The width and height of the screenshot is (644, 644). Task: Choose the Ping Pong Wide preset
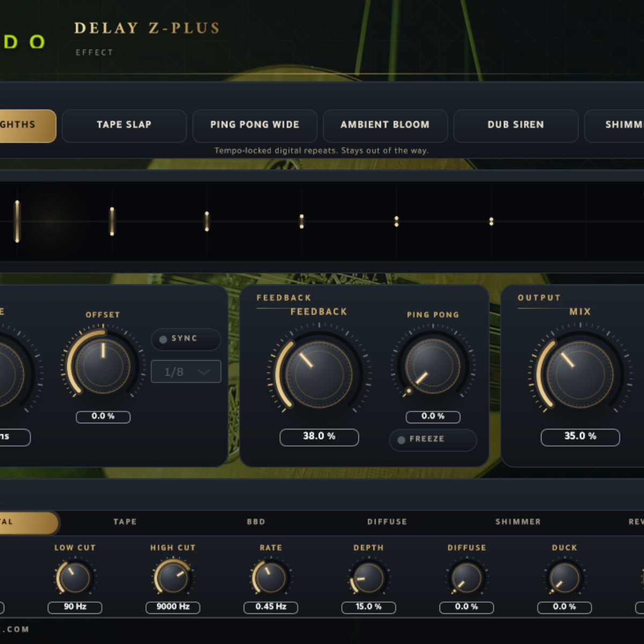pyautogui.click(x=254, y=126)
